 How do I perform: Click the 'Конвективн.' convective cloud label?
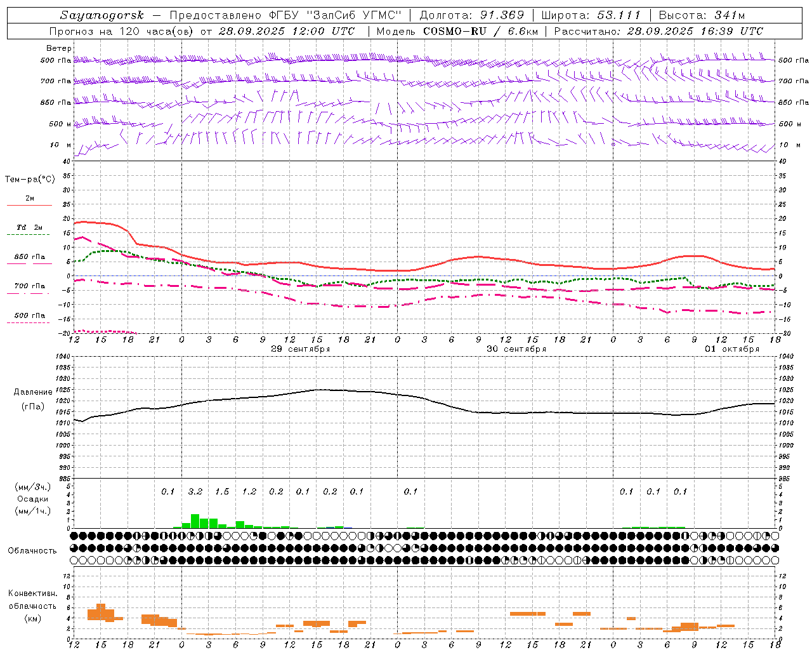tap(32, 594)
